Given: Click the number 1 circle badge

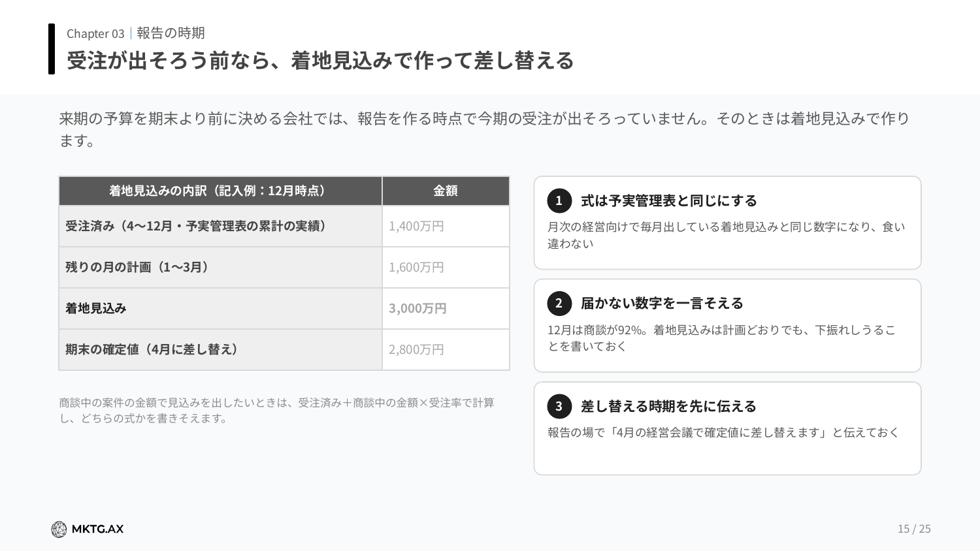Looking at the screenshot, I should [559, 200].
